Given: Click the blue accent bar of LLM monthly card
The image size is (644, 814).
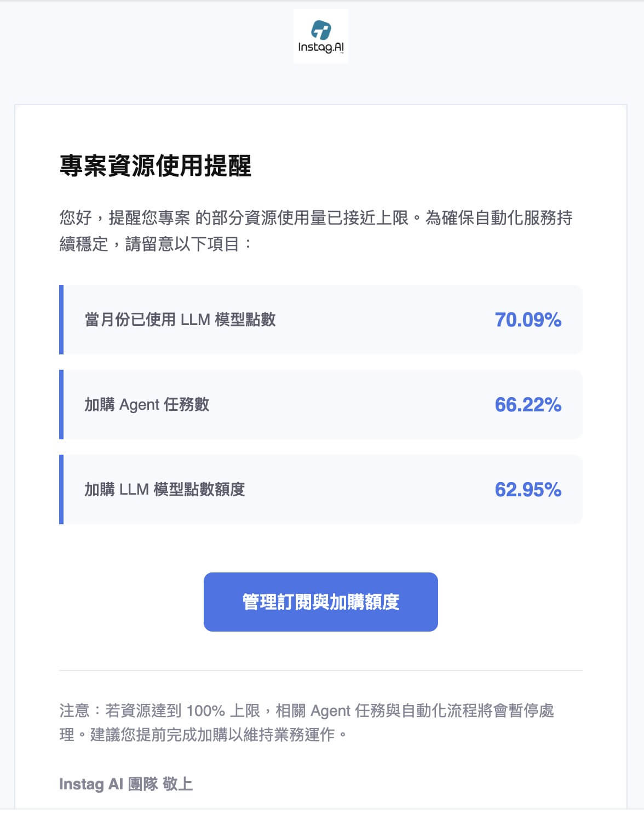Looking at the screenshot, I should 61,319.
